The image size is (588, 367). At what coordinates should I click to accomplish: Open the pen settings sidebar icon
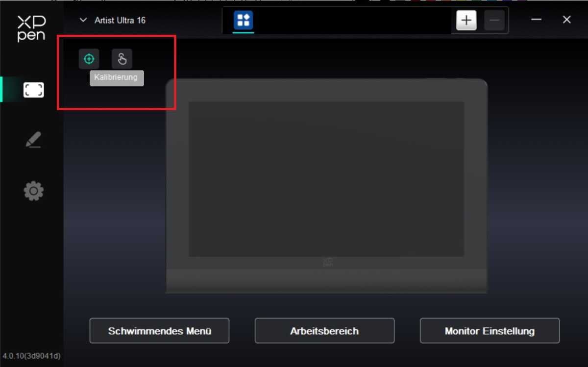pos(33,140)
